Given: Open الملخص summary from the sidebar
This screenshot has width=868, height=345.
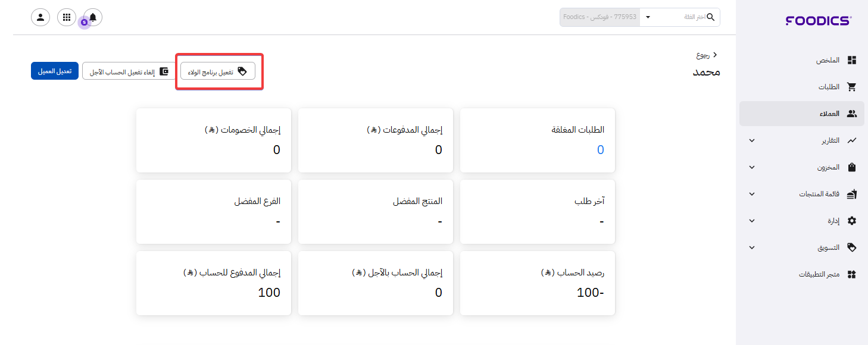Looking at the screenshot, I should pos(828,60).
